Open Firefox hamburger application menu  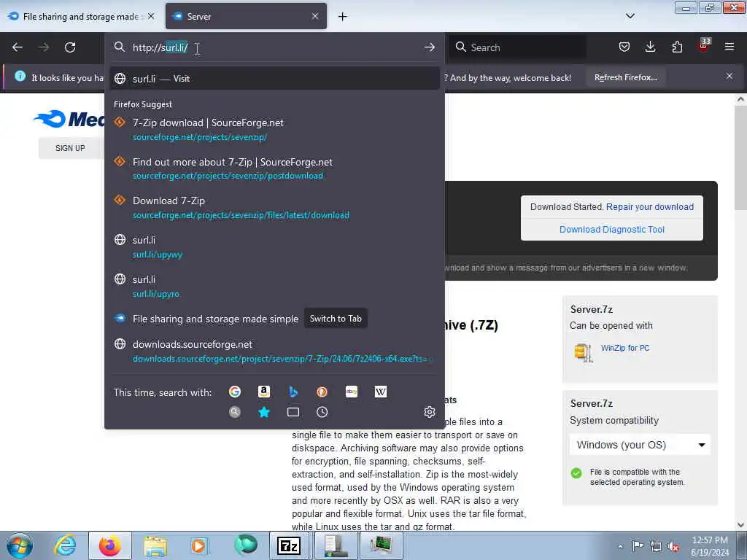(x=729, y=47)
